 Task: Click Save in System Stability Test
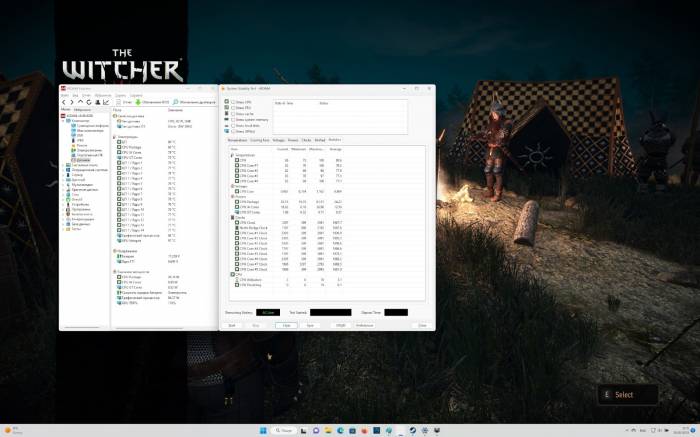pos(310,325)
